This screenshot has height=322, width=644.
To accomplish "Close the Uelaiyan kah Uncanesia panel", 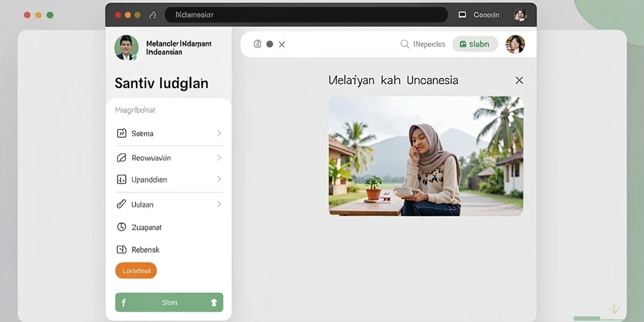I will [x=519, y=80].
